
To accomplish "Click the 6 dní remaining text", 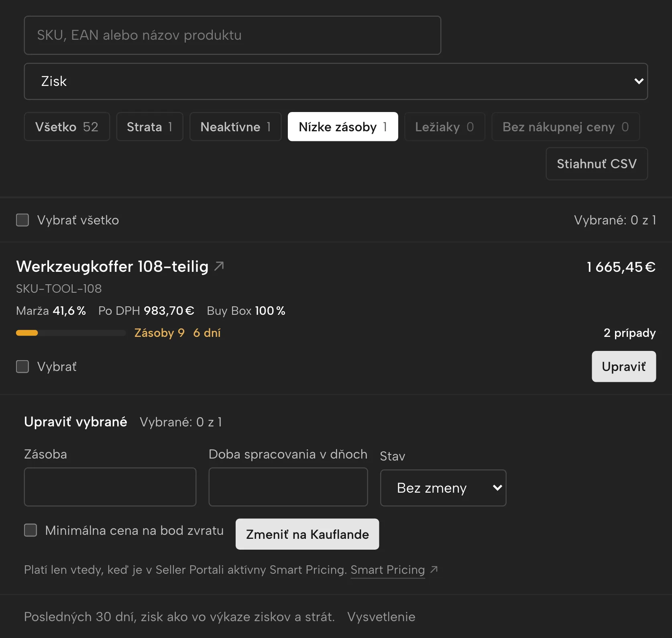I will (x=207, y=333).
